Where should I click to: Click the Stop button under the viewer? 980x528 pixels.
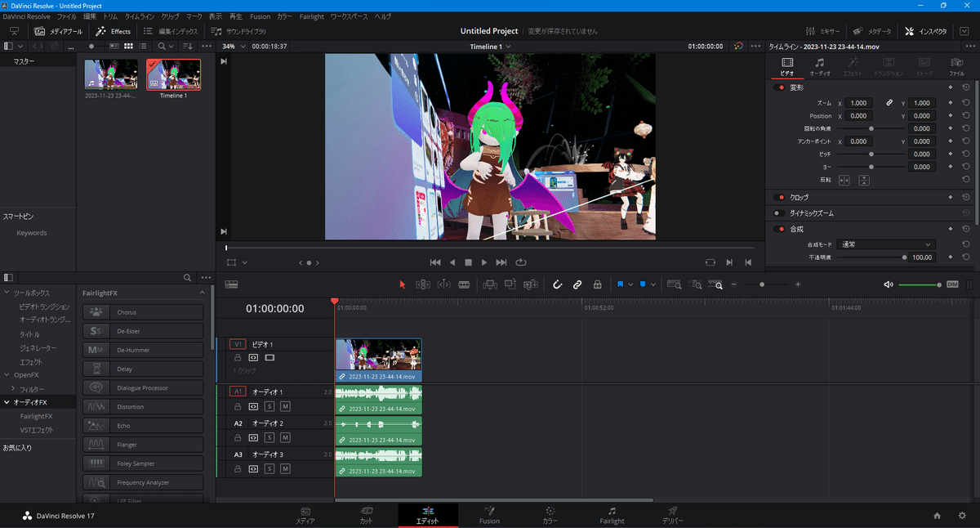[469, 262]
